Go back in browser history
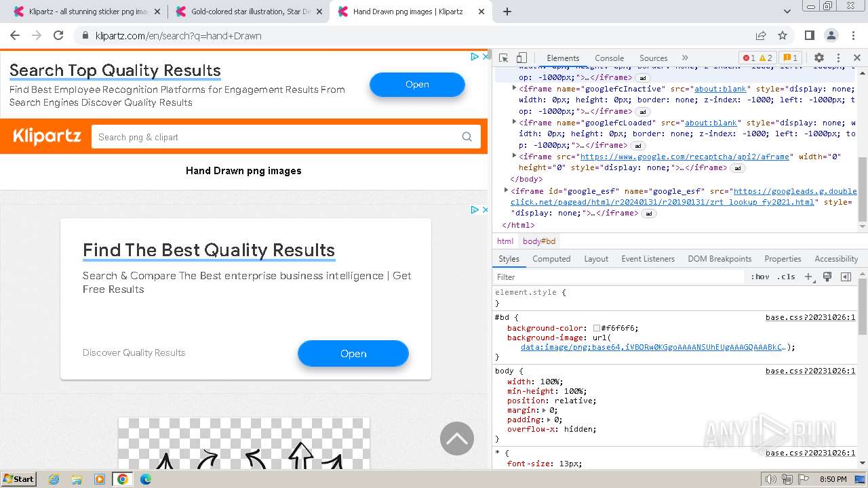868x488 pixels. (15, 35)
